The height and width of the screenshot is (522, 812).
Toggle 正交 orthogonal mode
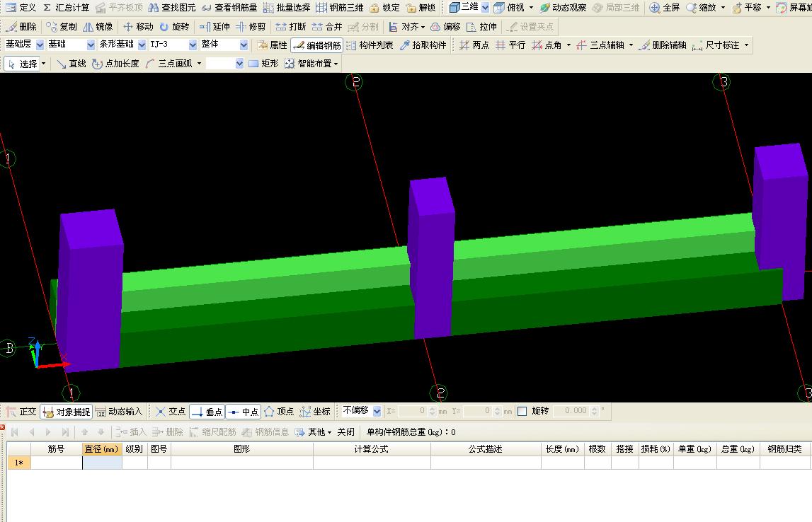(21, 412)
